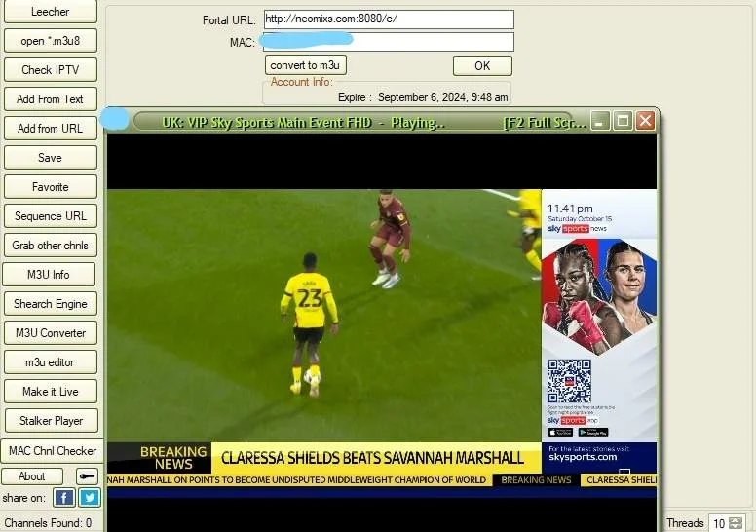Viewport: 756px width, 532px height.
Task: Open the Leecher tool
Action: (50, 12)
